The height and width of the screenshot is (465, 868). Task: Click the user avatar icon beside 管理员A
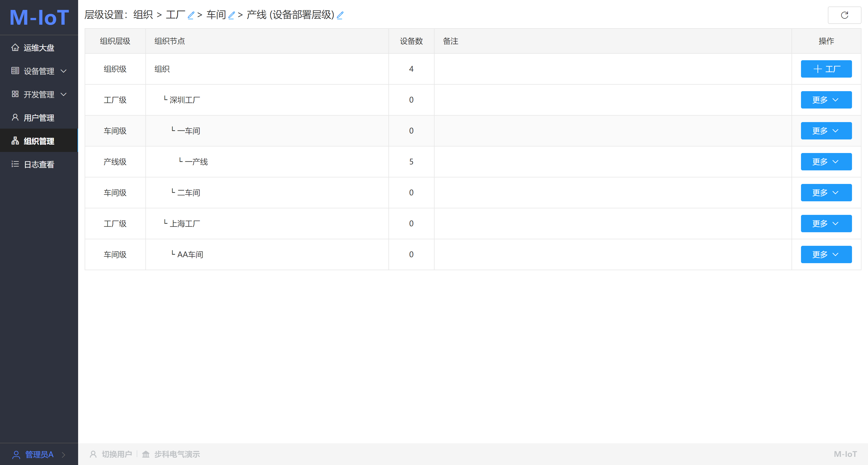(16, 454)
